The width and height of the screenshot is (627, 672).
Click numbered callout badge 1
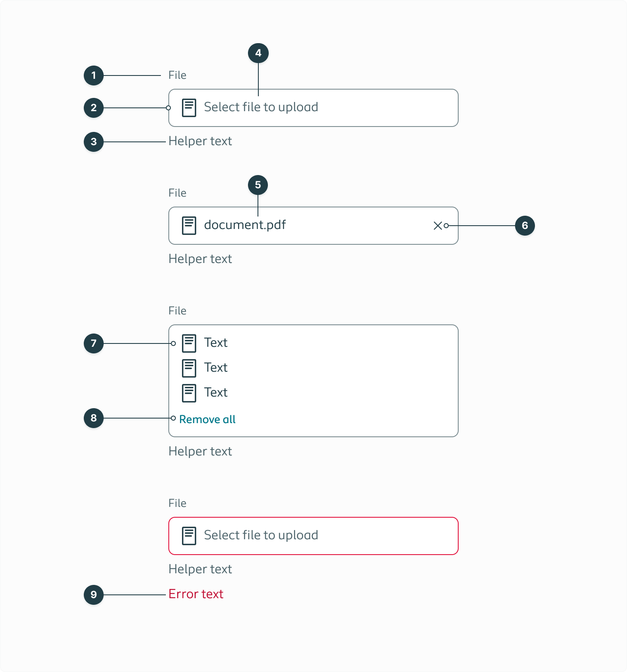pos(94,75)
